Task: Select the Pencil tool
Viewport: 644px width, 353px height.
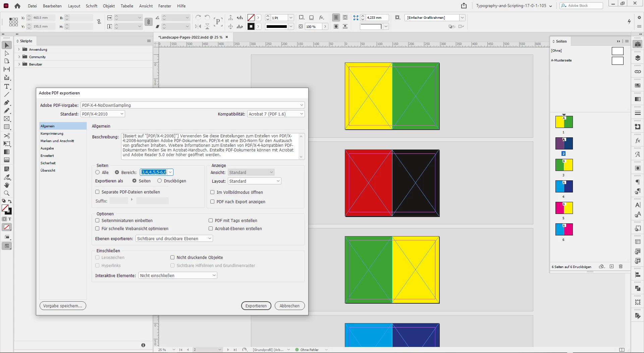Action: click(x=7, y=111)
